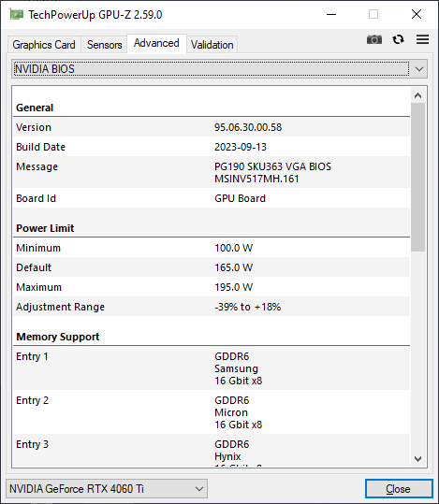The width and height of the screenshot is (439, 504).
Task: Click Samsung in memory Entry 1
Action: click(236, 368)
